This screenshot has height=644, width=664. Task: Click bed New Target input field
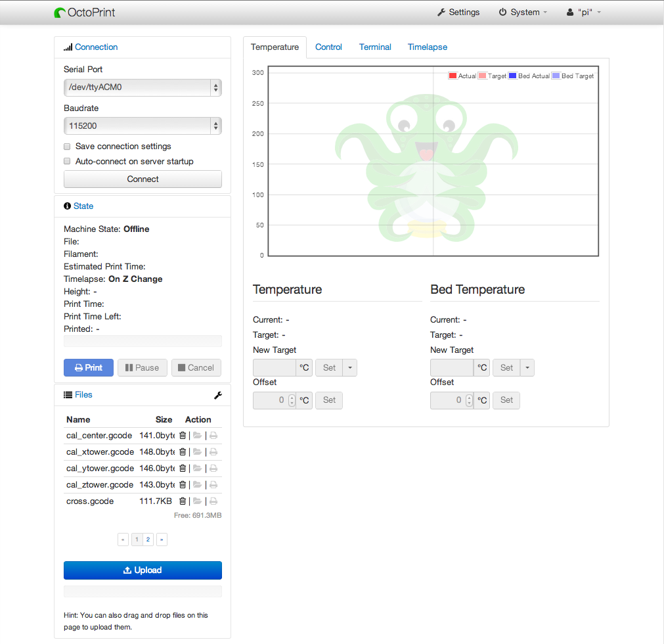[452, 368]
